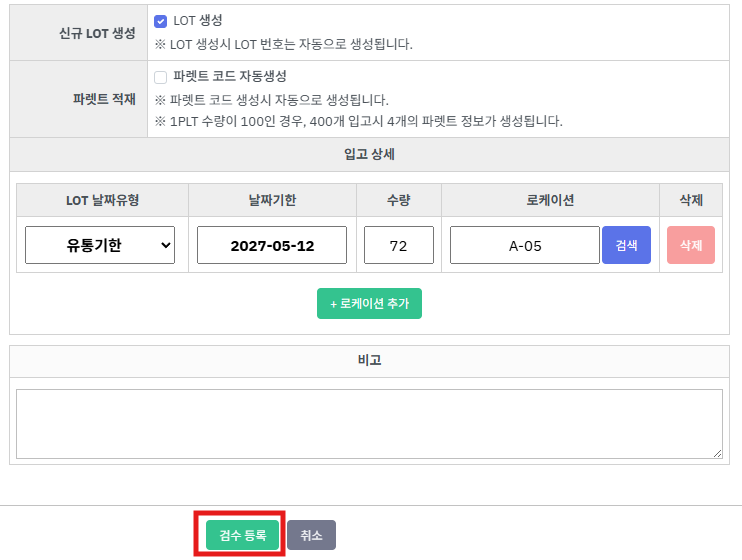This screenshot has height=560, width=742.
Task: Focus the quantity field showing 72
Action: [398, 245]
